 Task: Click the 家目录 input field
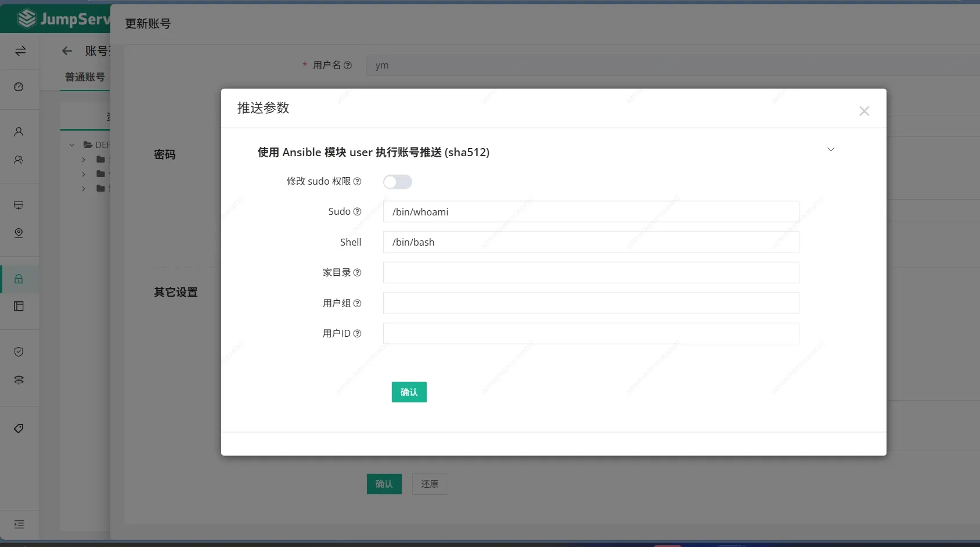pos(590,272)
